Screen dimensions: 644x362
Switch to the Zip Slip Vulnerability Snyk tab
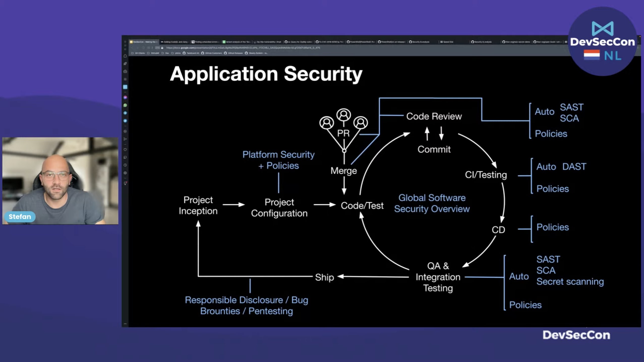267,42
